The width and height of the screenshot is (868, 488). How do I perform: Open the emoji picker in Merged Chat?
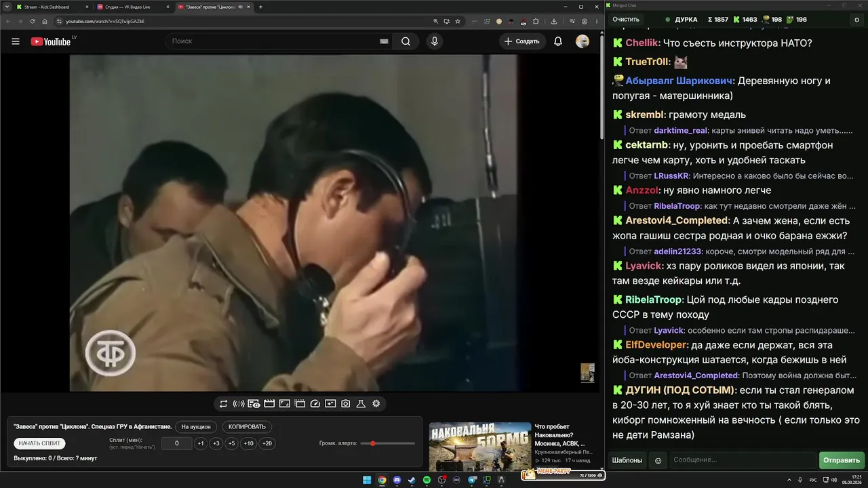point(658,460)
